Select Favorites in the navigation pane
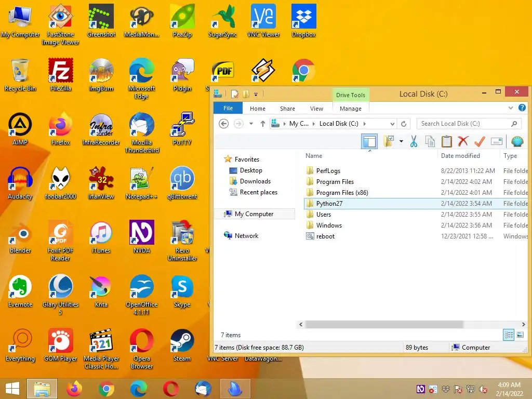 (247, 159)
